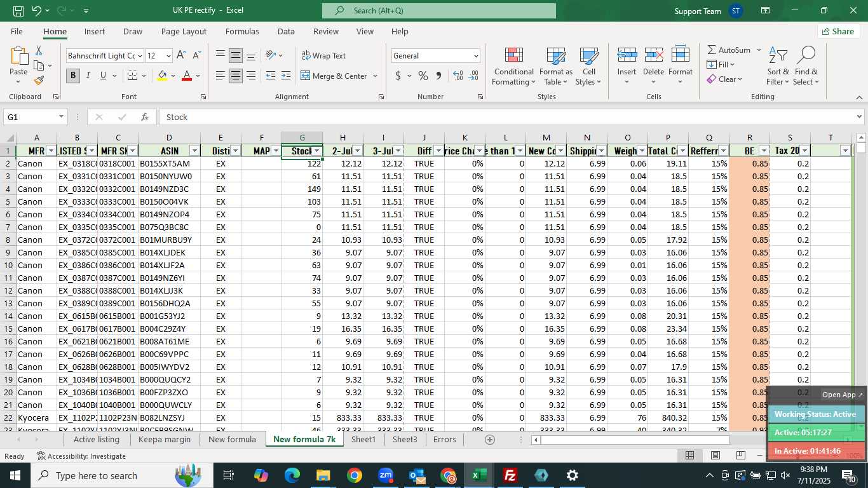Undo the last action
The image size is (868, 488).
coord(37,11)
